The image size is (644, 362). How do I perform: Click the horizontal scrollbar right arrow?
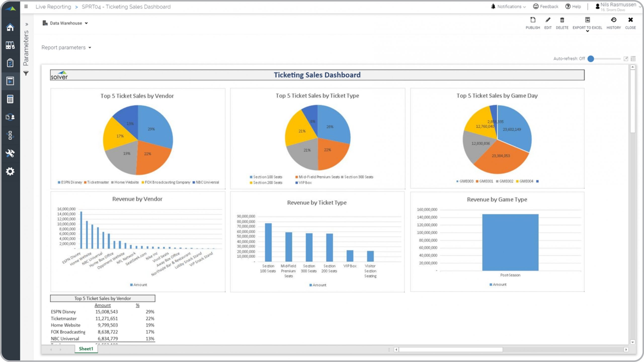click(x=626, y=350)
